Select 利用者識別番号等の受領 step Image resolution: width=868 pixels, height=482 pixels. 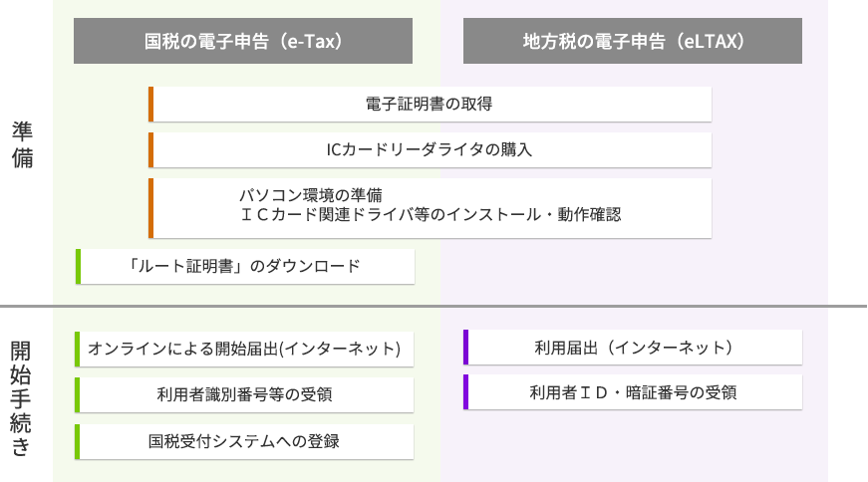[x=244, y=395]
